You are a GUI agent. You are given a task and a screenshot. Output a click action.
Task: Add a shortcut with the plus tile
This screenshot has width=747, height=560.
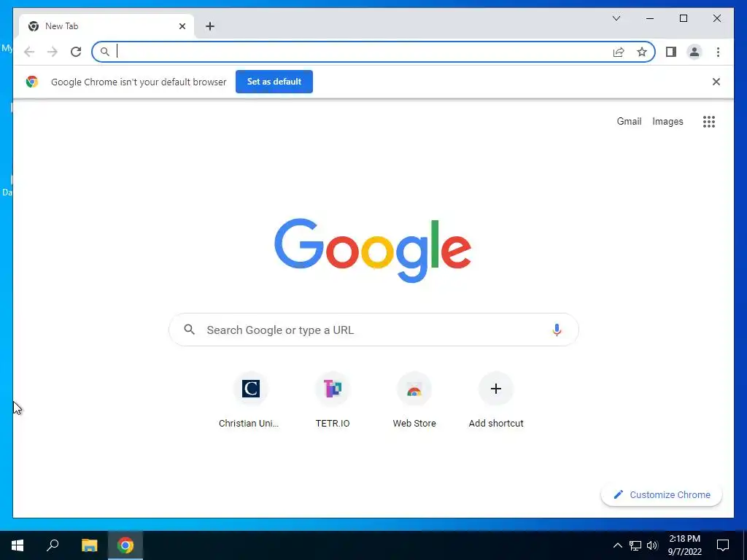tap(496, 400)
